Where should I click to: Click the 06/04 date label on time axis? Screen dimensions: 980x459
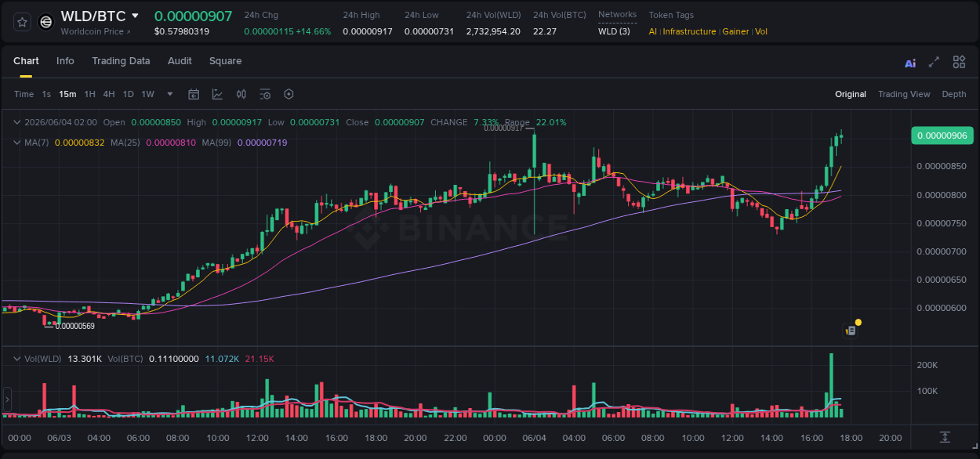[x=534, y=438]
